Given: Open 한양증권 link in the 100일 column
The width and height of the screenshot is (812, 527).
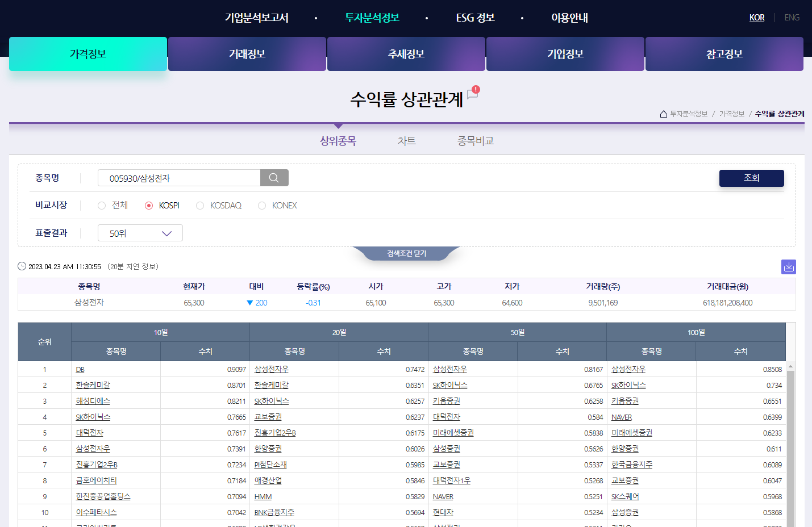Looking at the screenshot, I should 625,449.
